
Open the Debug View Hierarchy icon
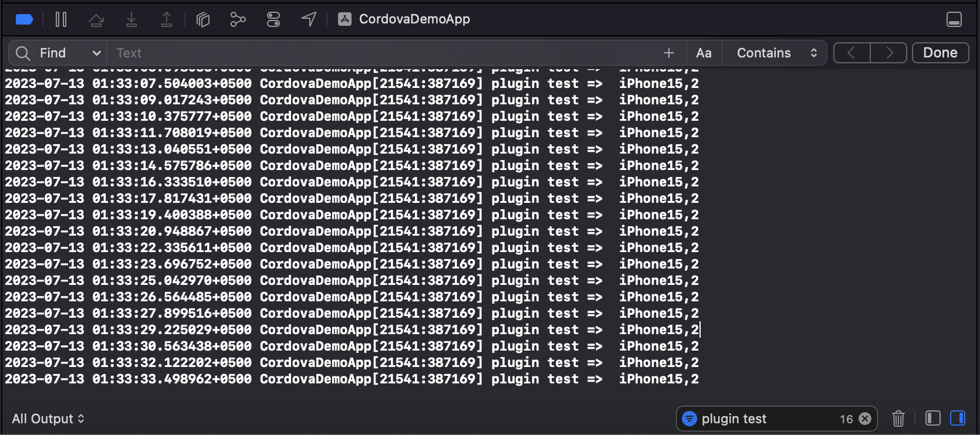click(x=203, y=20)
